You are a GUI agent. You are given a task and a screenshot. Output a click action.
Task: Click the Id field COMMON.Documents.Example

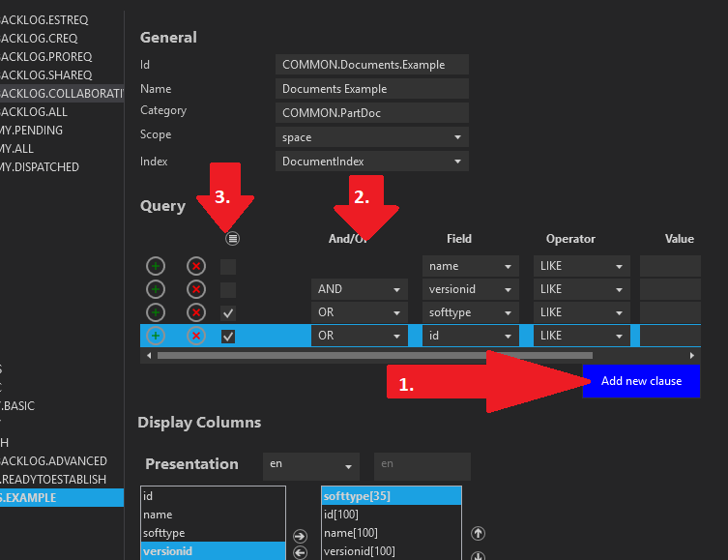coord(372,65)
